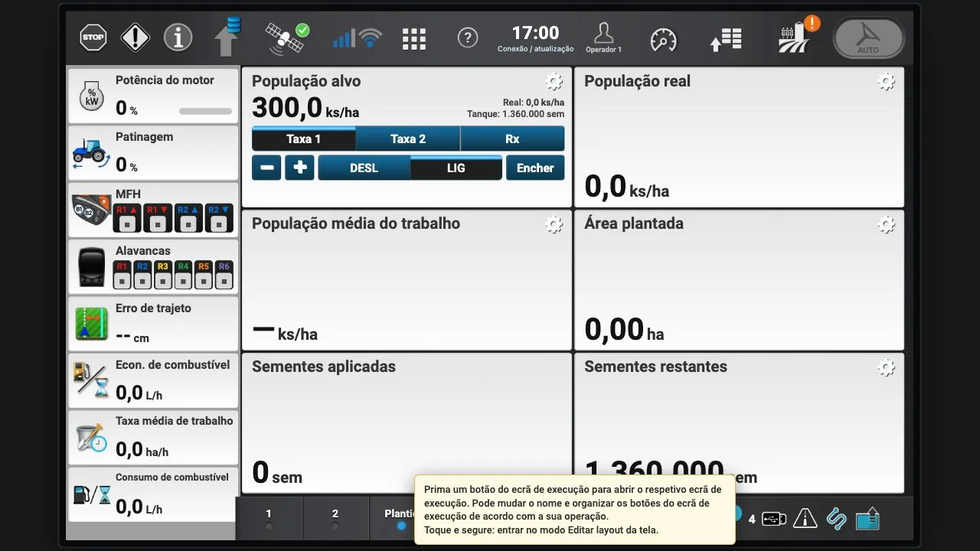Screen dimensions: 980x551
Task: Check the signal and Wi-Fi connectivity icon
Action: pos(357,37)
